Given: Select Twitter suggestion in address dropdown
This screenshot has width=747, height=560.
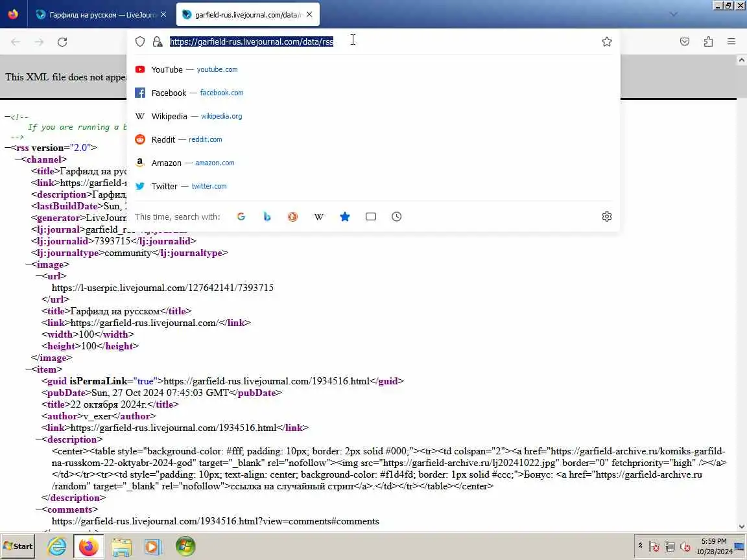Looking at the screenshot, I should [373, 186].
